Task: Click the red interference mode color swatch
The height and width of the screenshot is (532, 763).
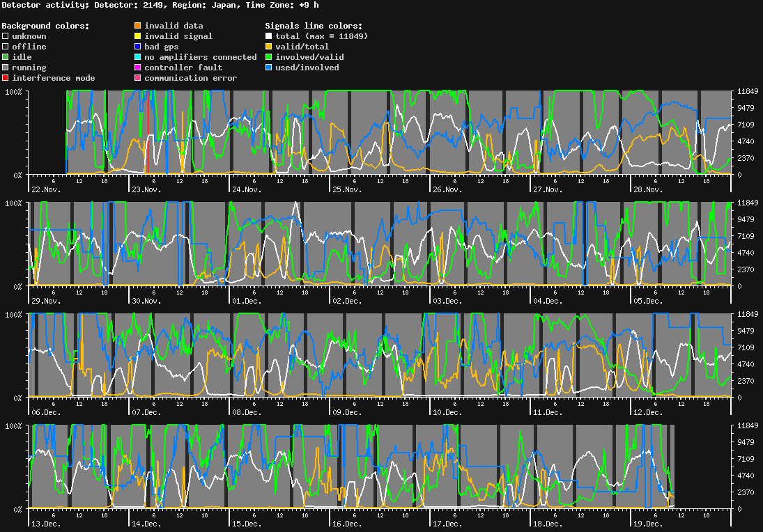Action: point(6,78)
